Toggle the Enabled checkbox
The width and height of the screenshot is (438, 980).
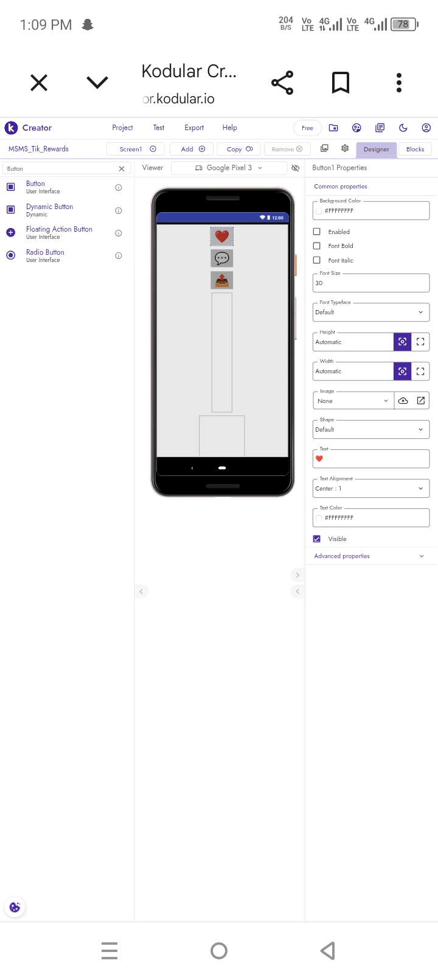tap(317, 232)
